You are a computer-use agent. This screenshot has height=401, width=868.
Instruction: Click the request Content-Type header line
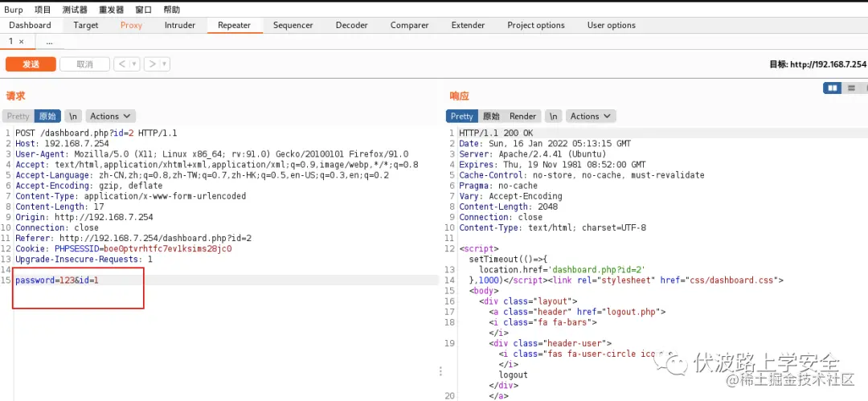(131, 196)
